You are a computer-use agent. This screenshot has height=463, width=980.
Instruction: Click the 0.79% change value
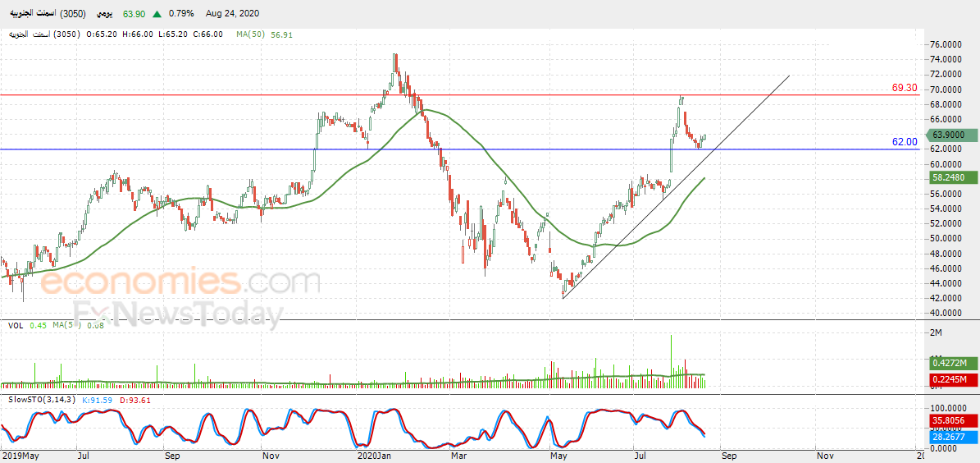pos(180,13)
